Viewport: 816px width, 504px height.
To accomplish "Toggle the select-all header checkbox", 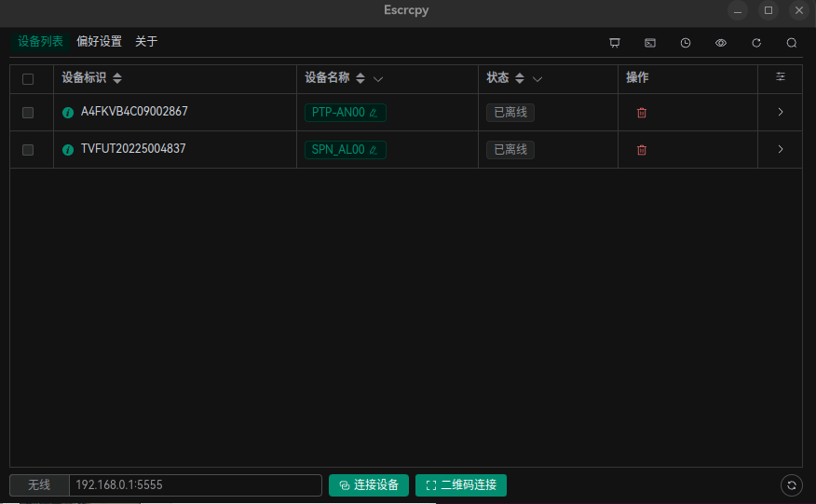I will (x=28, y=79).
